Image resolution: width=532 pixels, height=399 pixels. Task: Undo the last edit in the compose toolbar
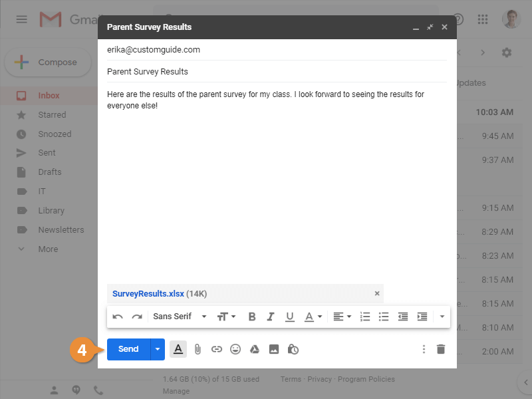coord(118,317)
